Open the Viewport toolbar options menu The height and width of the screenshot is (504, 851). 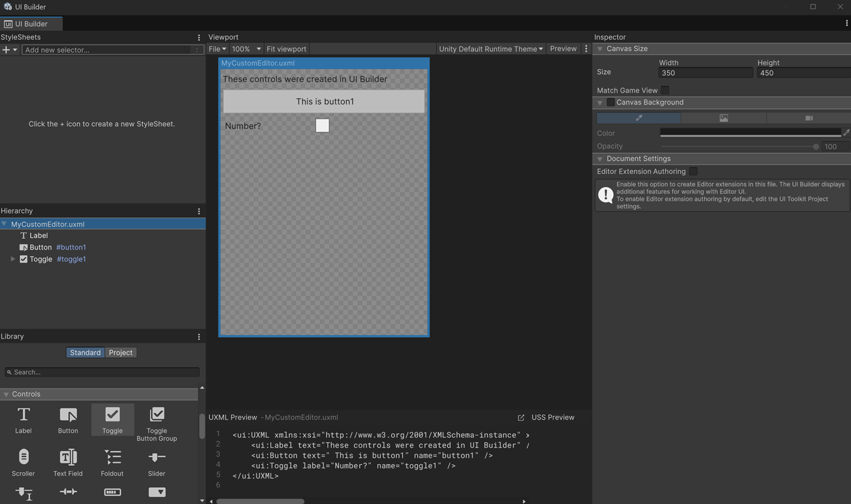point(586,49)
